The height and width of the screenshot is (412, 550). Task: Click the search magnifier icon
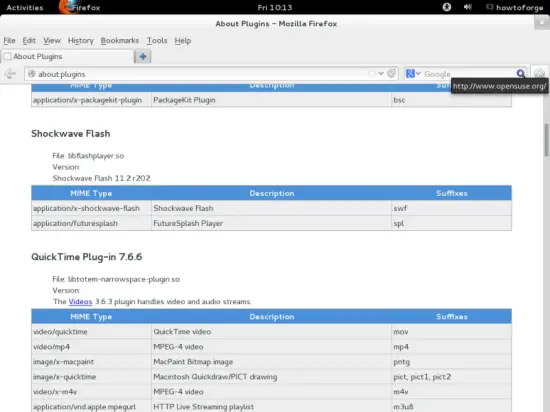point(521,73)
